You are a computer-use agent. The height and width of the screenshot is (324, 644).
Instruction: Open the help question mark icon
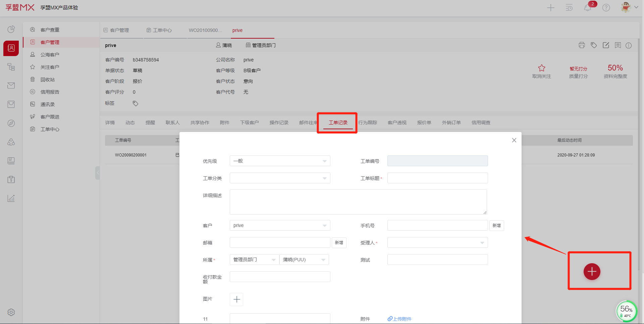[x=606, y=8]
